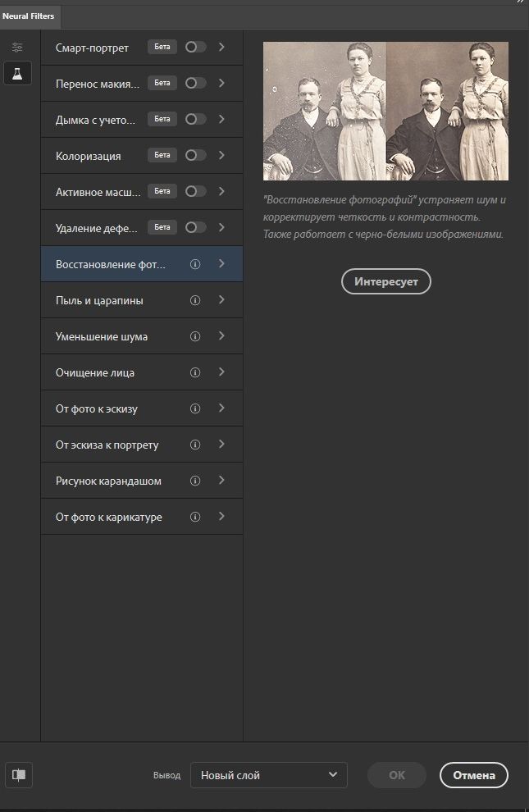Expand Активное масштабирование via its chevron
529x812 pixels.
click(221, 191)
